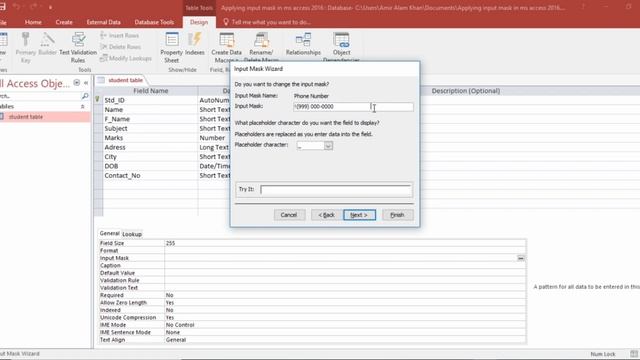Open the Indexes window
The height and width of the screenshot is (360, 640).
pos(195,44)
